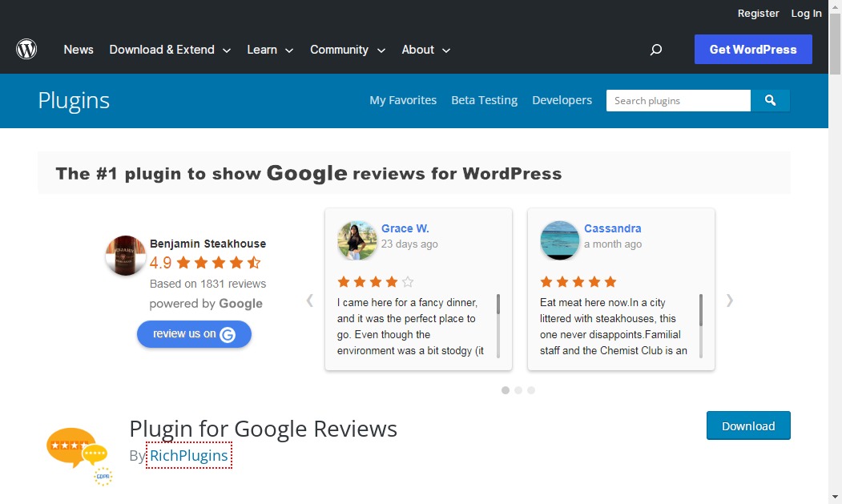Viewport: 842px width, 504px height.
Task: Click the Register link
Action: coord(758,14)
